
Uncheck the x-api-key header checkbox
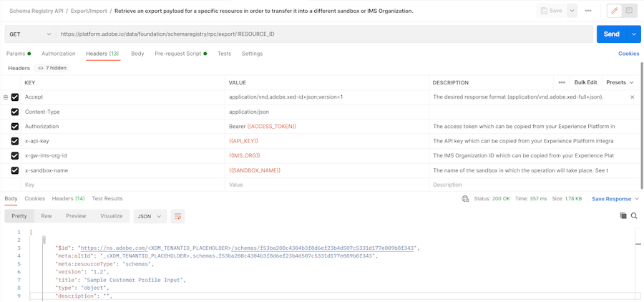[15, 141]
